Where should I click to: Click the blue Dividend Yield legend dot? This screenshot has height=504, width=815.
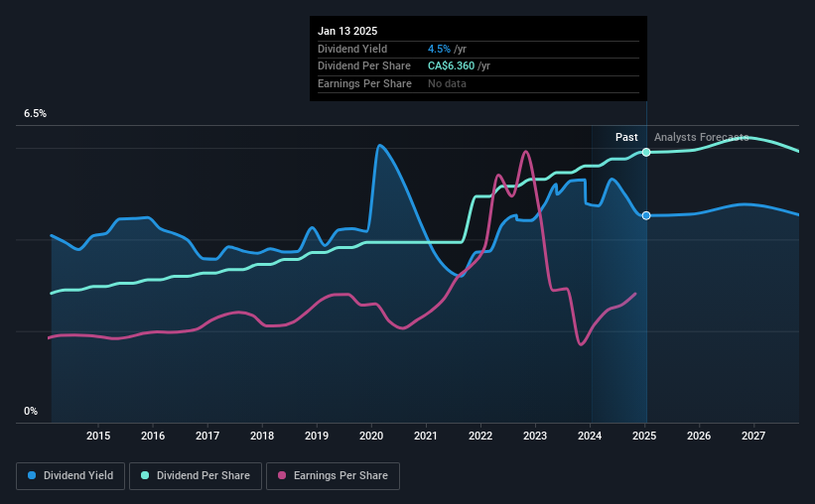point(32,475)
